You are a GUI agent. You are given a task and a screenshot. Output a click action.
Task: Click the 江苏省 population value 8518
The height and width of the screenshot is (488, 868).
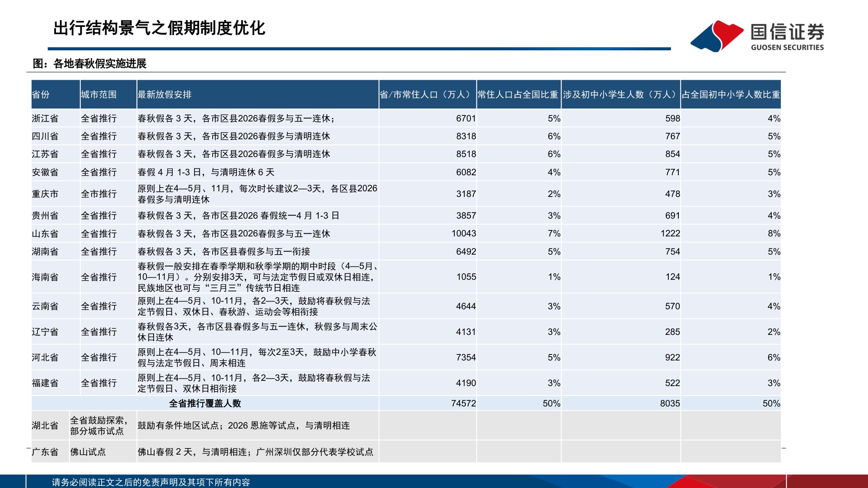(x=466, y=154)
